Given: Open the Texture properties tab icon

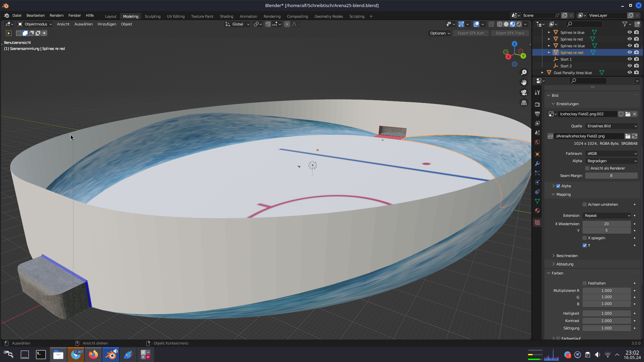Looking at the screenshot, I should 537,223.
